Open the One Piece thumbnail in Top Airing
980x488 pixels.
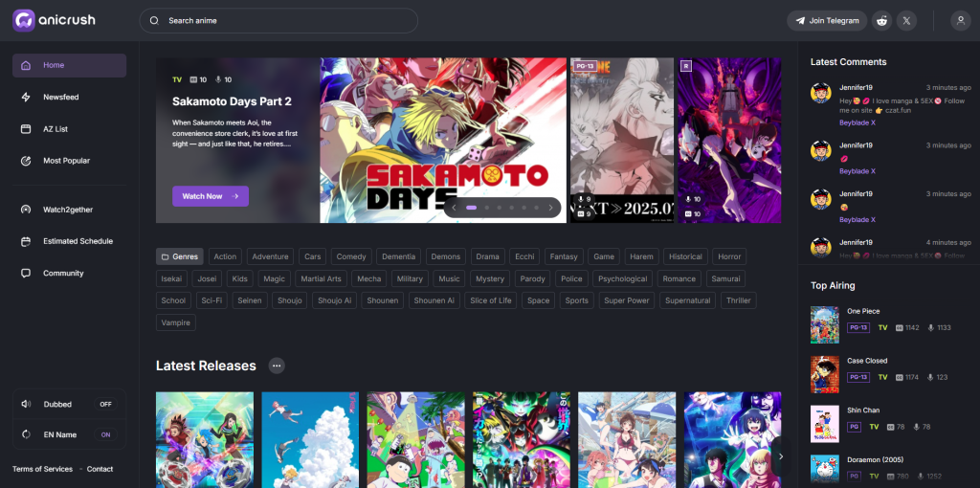coord(824,324)
